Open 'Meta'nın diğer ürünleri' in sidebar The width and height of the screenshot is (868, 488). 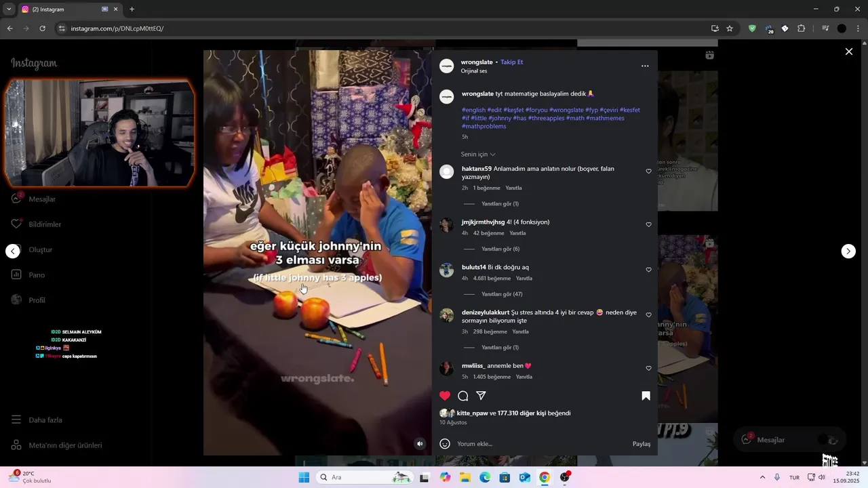coord(57,445)
